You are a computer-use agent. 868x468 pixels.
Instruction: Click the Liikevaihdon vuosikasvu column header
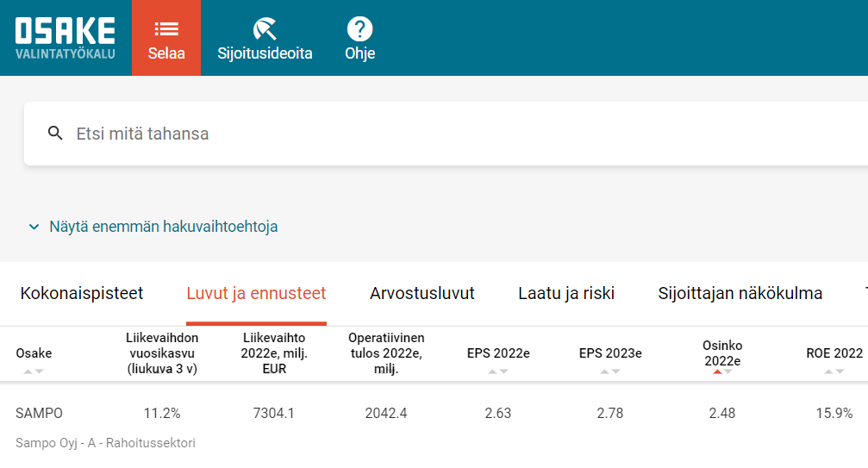pyautogui.click(x=162, y=353)
